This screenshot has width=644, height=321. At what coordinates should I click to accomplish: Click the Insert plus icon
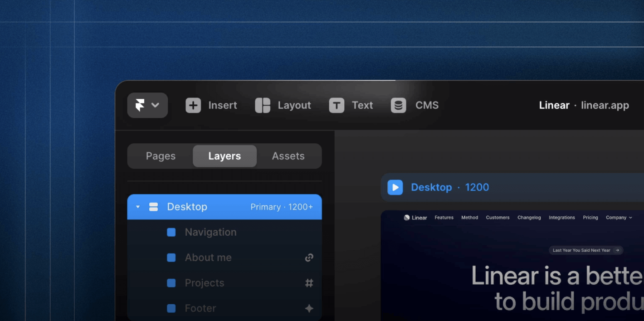tap(193, 105)
